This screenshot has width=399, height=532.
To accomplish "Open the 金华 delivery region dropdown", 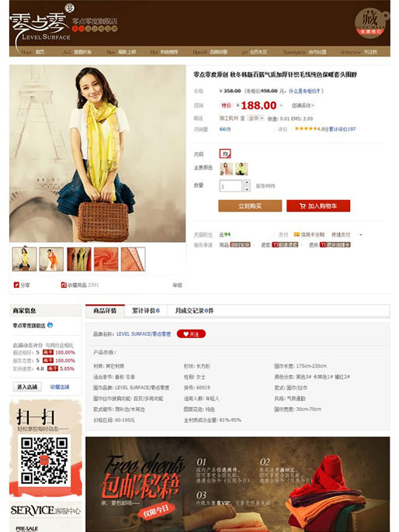I will point(256,119).
